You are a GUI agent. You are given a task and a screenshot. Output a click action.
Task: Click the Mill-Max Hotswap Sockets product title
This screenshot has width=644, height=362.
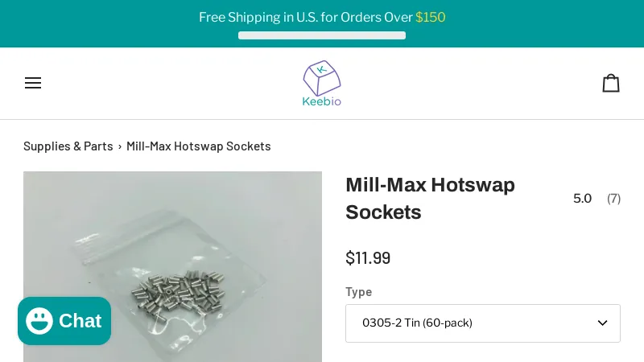pos(430,199)
